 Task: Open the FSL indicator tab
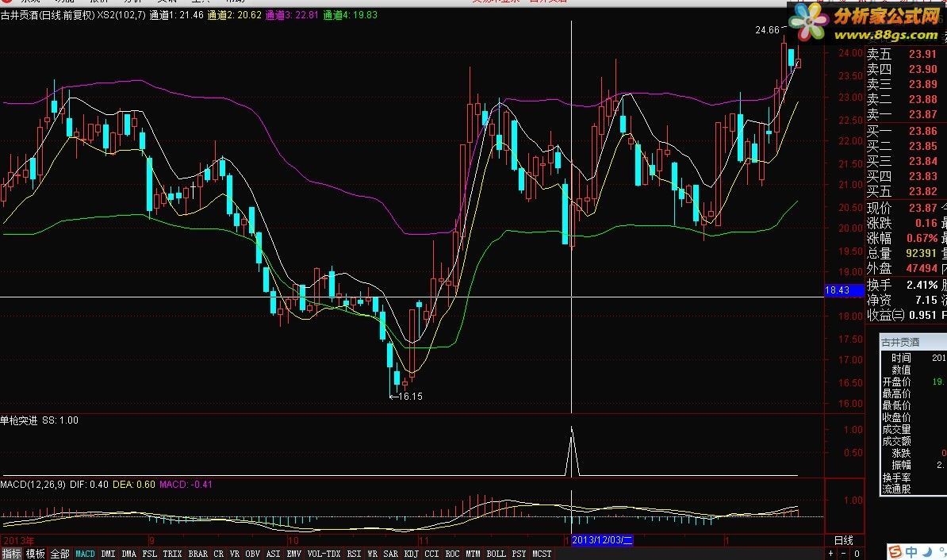(149, 554)
